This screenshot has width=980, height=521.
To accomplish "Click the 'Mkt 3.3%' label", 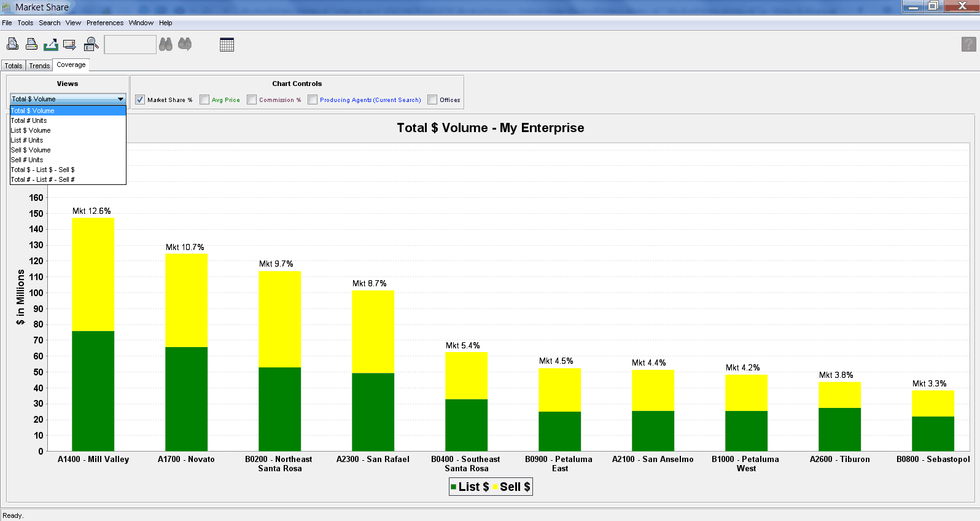I will pyautogui.click(x=930, y=383).
